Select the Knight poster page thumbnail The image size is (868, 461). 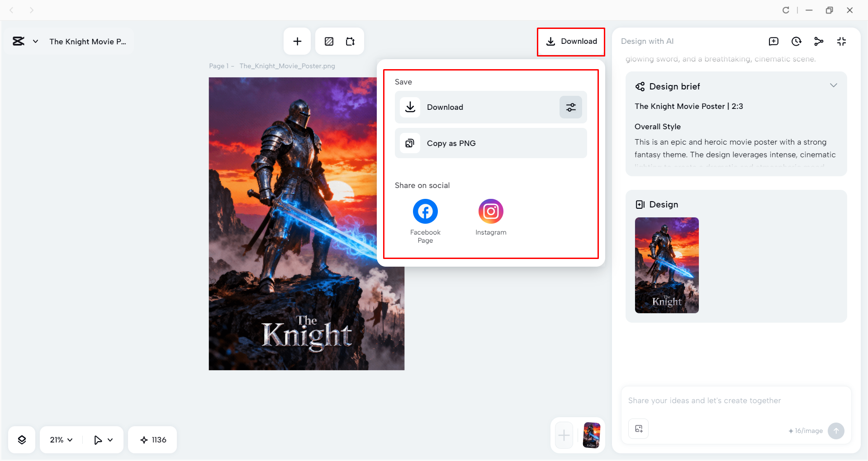click(592, 435)
